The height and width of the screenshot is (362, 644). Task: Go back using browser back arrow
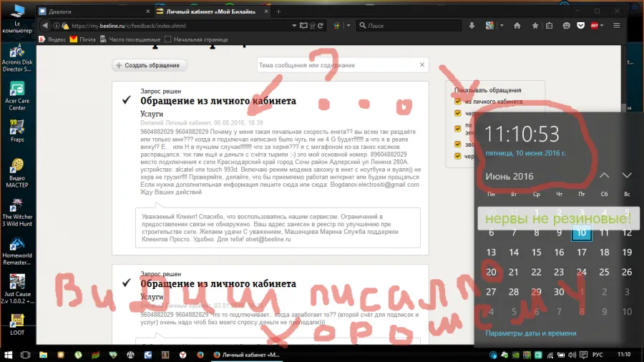pyautogui.click(x=45, y=26)
